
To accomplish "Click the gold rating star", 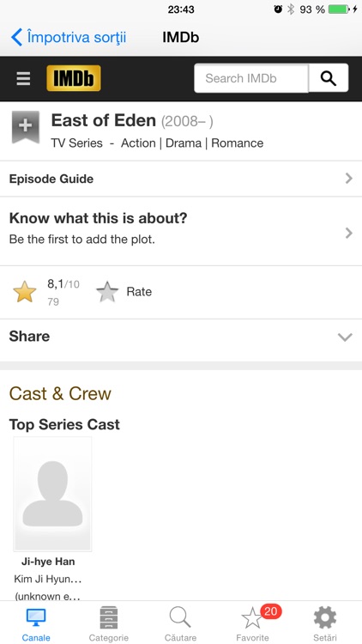I will [x=25, y=292].
